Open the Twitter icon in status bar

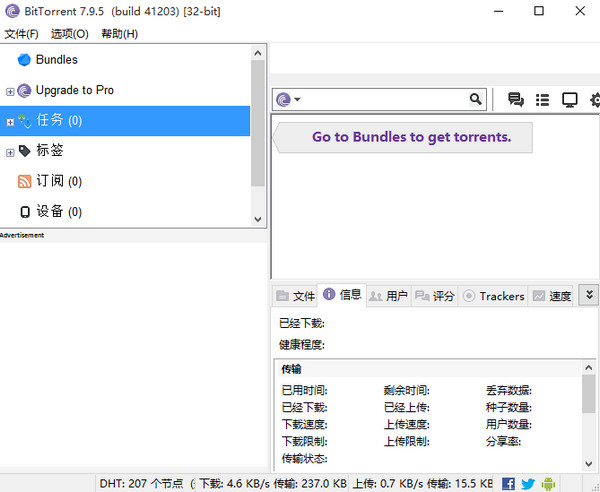pos(528,483)
